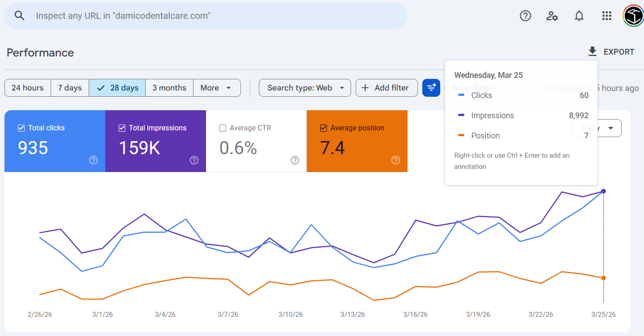Click Reset filters link

(473, 88)
